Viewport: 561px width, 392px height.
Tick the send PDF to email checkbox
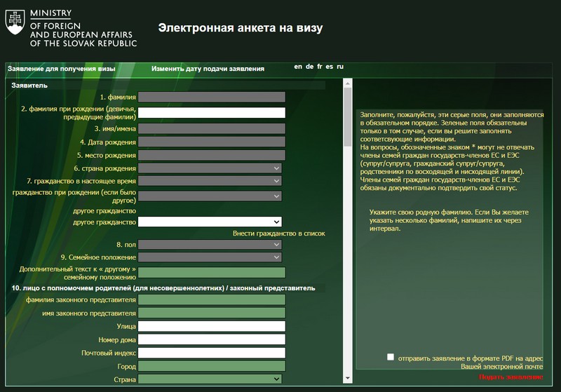click(391, 357)
